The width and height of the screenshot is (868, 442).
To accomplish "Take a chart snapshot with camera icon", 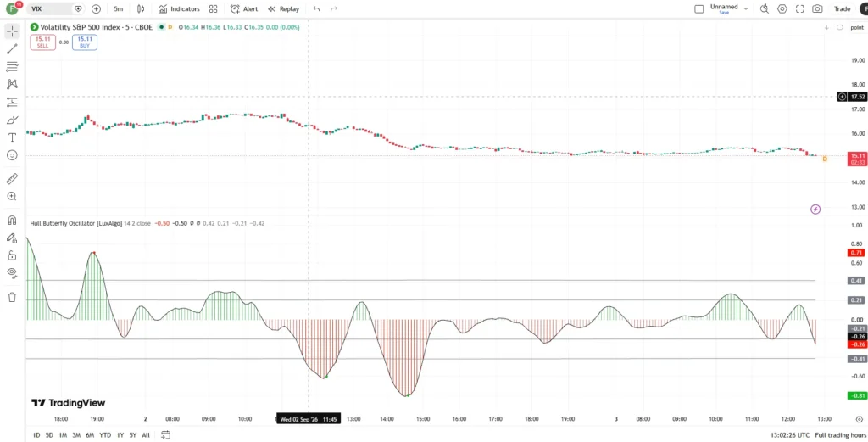I will 817,8.
